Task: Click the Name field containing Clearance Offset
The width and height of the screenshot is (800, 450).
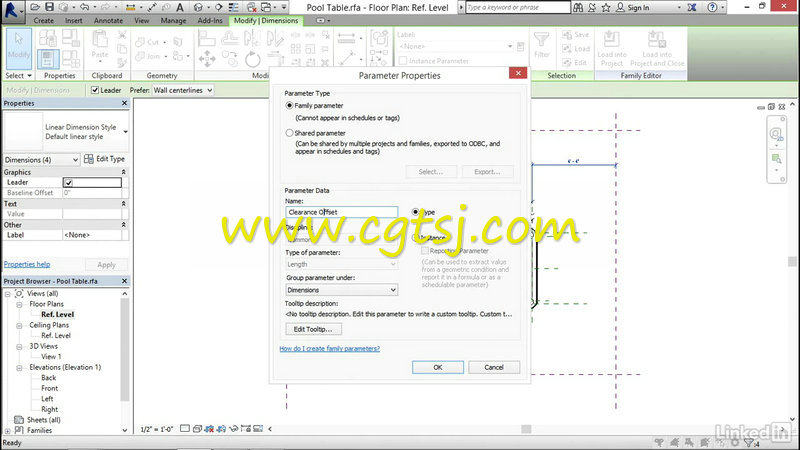Action: 341,212
